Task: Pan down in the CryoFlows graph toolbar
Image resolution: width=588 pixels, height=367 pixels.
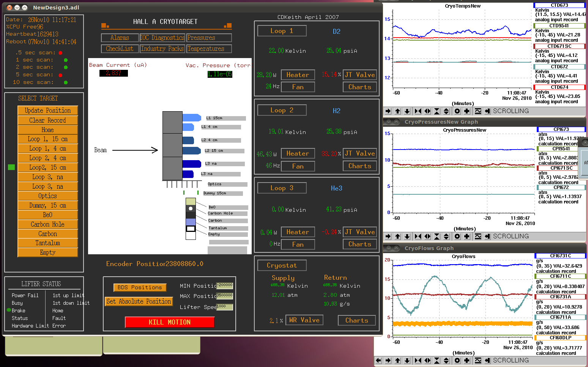Action: point(407,361)
